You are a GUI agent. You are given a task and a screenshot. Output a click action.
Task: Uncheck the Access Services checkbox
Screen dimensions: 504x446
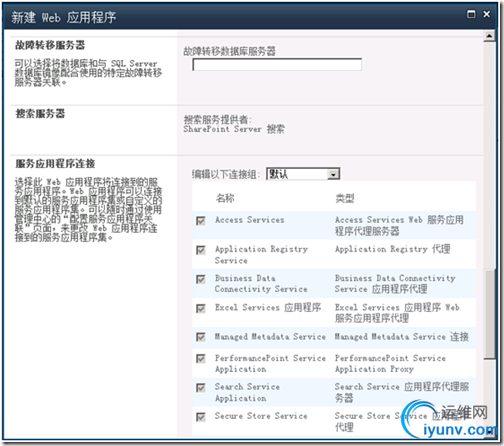point(201,221)
